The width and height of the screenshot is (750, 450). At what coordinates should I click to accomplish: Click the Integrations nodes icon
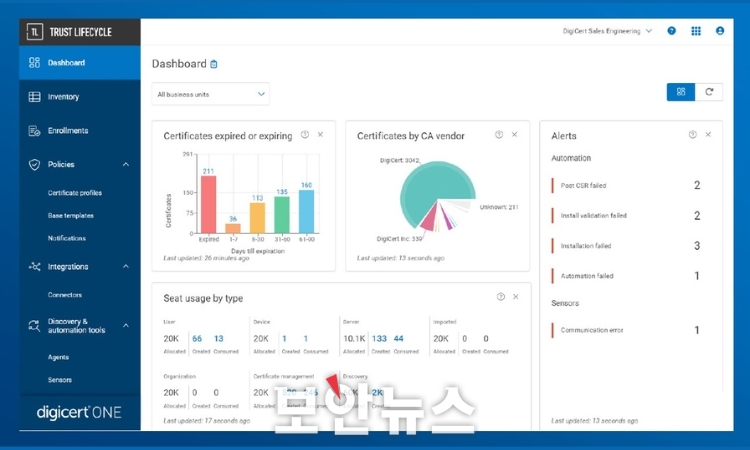[34, 266]
